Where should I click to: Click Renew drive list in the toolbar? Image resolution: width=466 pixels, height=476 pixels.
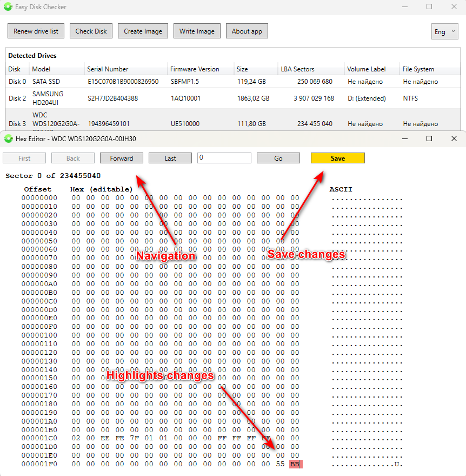(x=36, y=31)
